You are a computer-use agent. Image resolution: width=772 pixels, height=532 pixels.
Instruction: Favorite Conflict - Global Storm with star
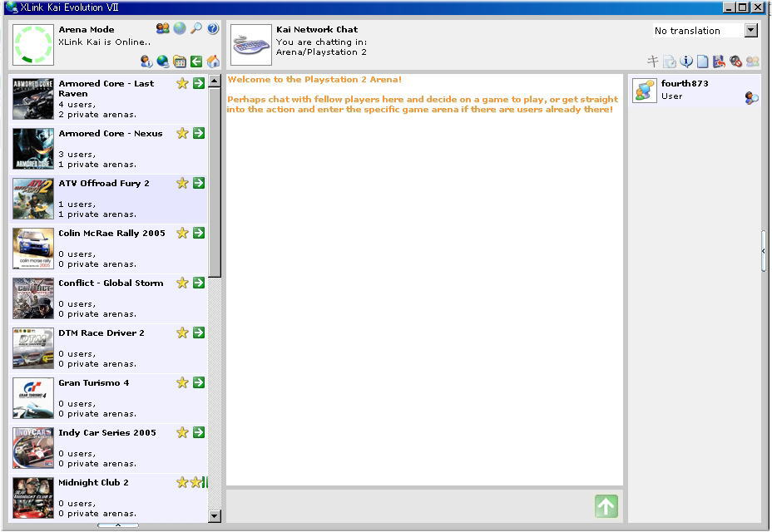point(182,283)
